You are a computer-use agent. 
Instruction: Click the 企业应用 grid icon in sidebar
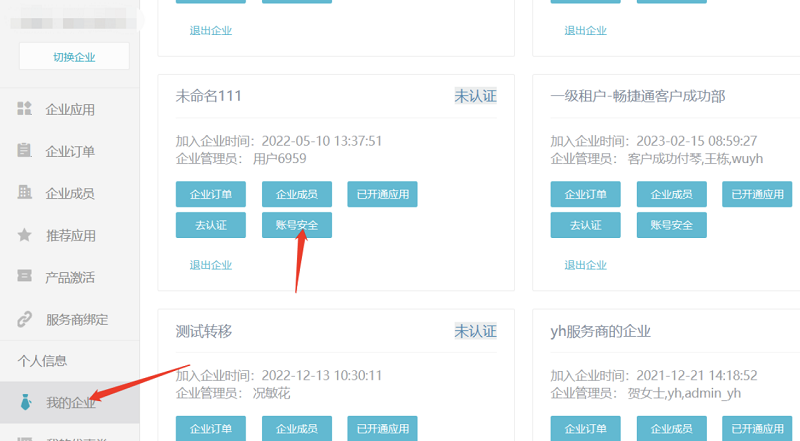pos(24,108)
